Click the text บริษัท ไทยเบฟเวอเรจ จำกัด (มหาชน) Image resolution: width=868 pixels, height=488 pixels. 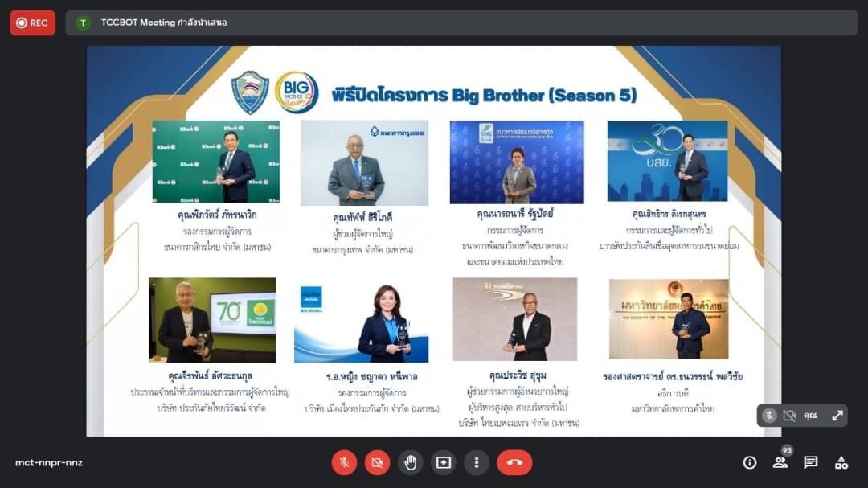(x=518, y=423)
